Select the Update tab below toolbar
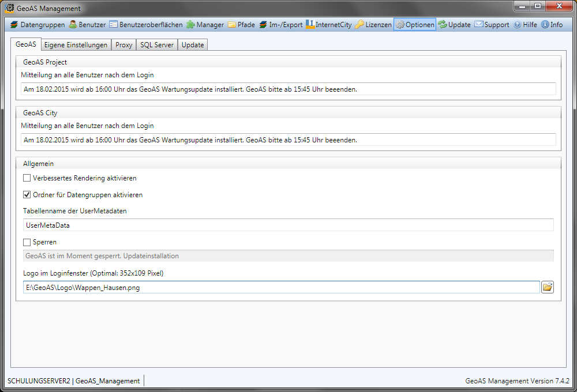The height and width of the screenshot is (392, 577). [193, 45]
